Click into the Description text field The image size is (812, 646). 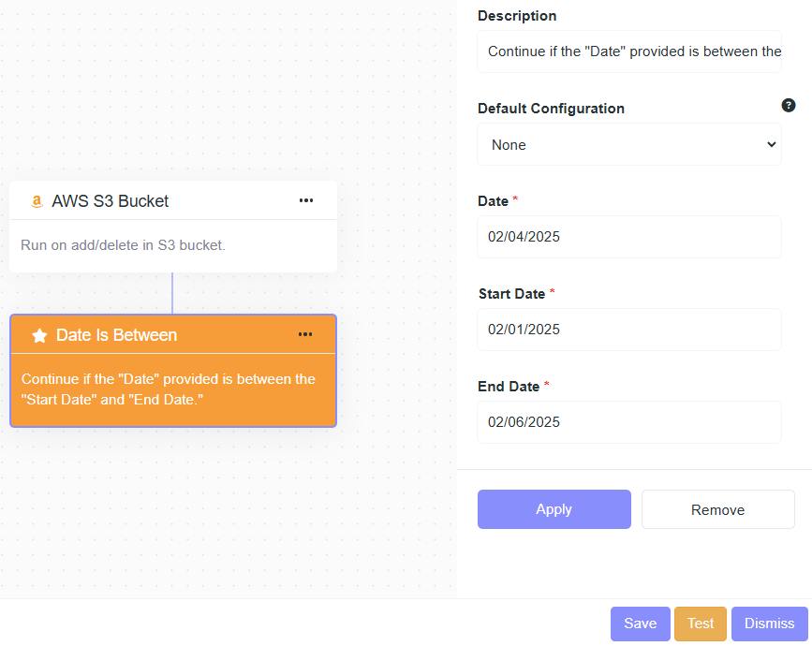pyautogui.click(x=628, y=51)
